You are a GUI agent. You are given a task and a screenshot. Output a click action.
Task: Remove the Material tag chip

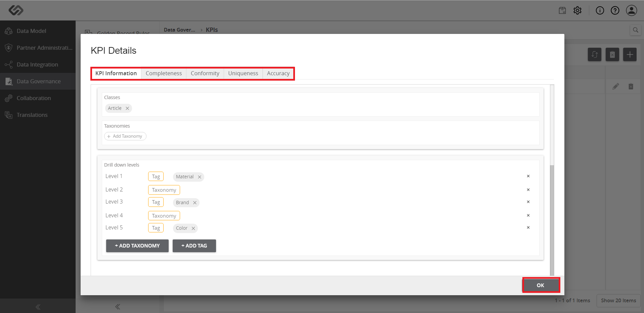[x=200, y=177]
